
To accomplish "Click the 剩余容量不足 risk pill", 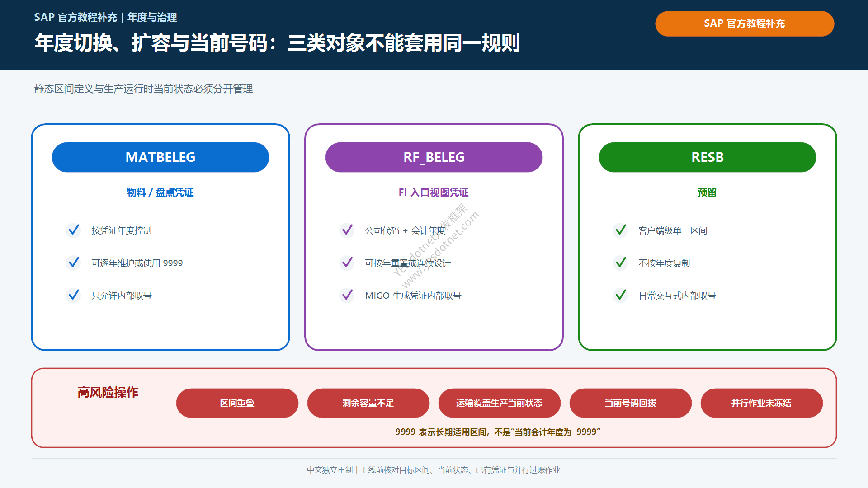I will 368,403.
